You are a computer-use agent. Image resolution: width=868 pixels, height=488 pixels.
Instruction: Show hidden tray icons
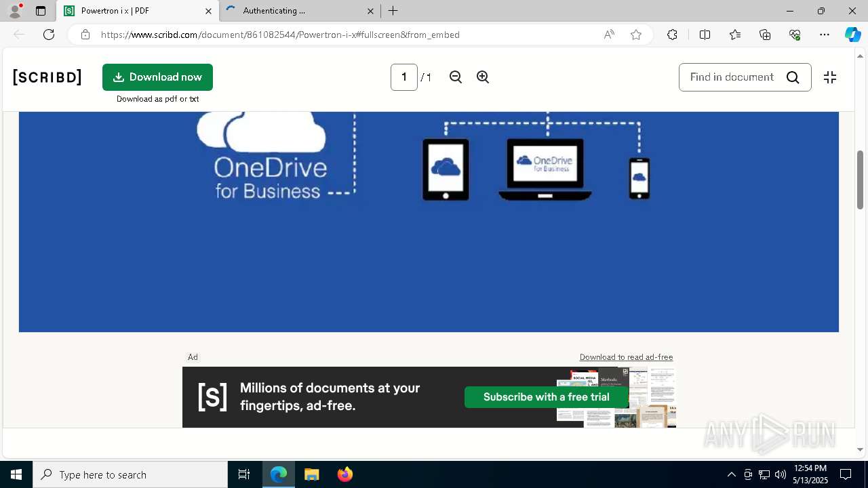(x=731, y=474)
